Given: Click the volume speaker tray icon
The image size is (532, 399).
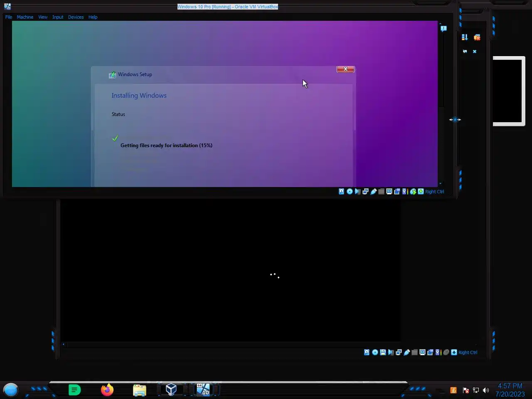Looking at the screenshot, I should pyautogui.click(x=486, y=390).
